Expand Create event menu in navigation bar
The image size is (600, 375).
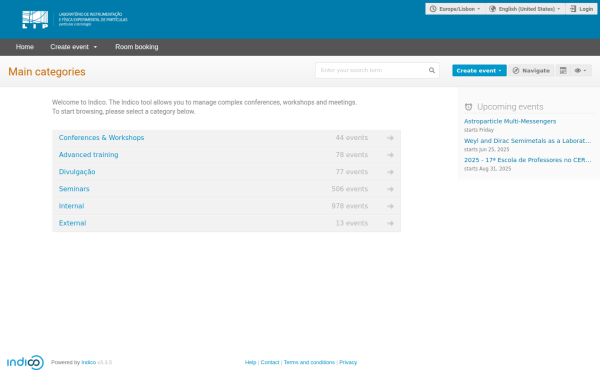(x=73, y=47)
